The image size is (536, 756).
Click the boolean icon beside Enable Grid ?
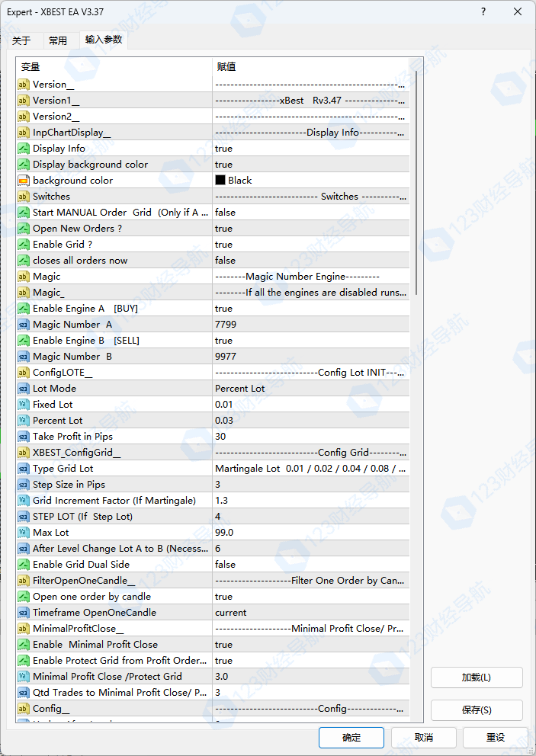(23, 245)
